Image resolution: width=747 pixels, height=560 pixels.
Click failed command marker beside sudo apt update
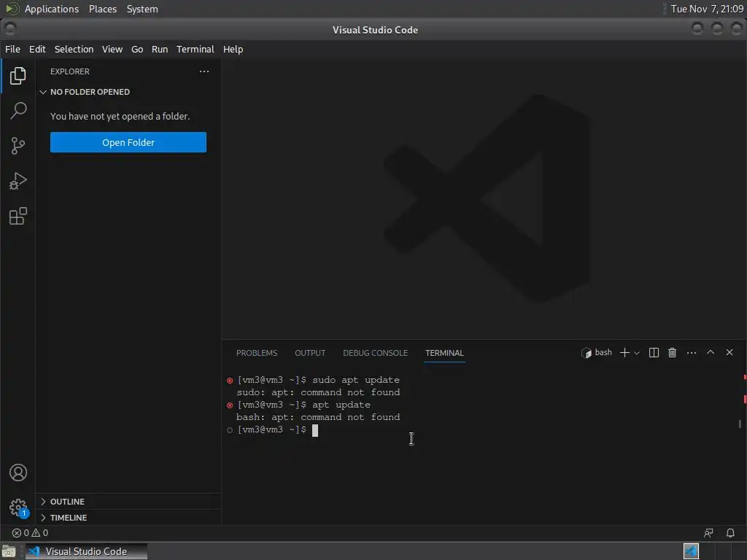point(230,381)
